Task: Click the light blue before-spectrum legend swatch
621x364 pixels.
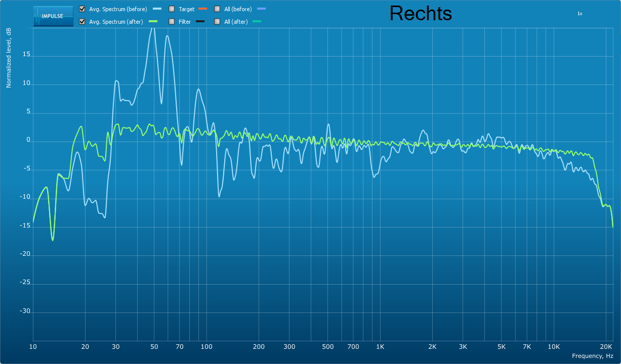Action: (x=157, y=9)
